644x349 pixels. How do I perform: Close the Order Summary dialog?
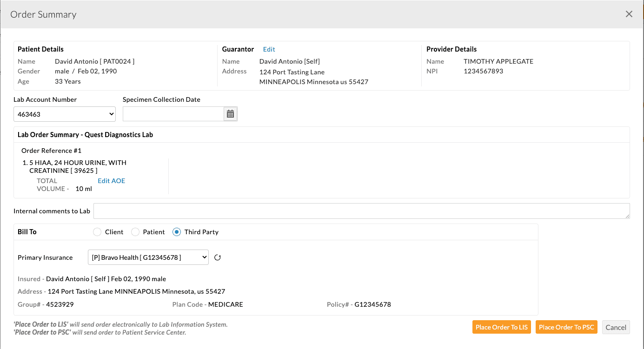629,14
